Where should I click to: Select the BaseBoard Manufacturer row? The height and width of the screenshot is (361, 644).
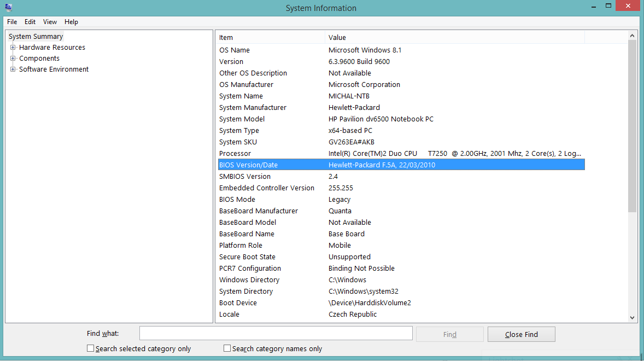[x=401, y=211]
